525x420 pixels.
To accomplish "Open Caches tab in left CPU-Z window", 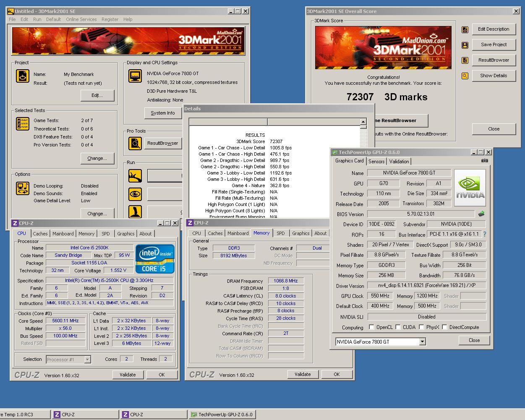I will coord(40,234).
